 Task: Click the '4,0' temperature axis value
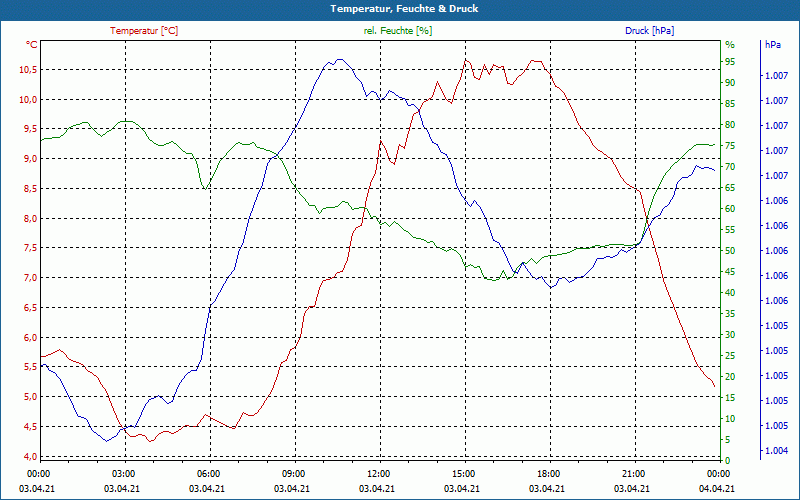tap(30, 456)
